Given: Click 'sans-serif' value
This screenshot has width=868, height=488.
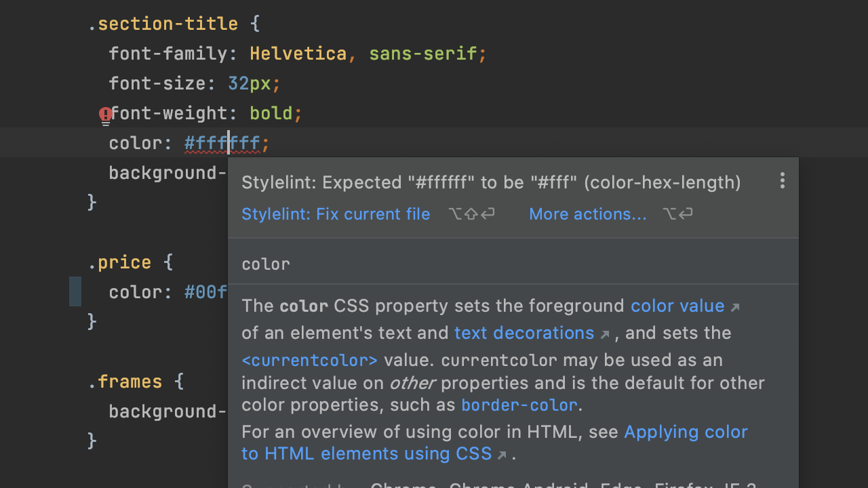Looking at the screenshot, I should 423,54.
